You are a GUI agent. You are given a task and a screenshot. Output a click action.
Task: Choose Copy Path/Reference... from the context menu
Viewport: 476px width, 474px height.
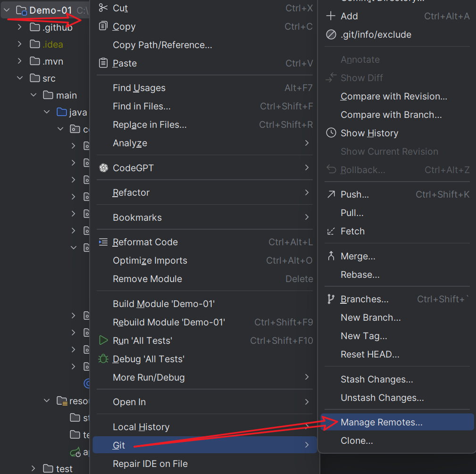[x=205, y=45]
